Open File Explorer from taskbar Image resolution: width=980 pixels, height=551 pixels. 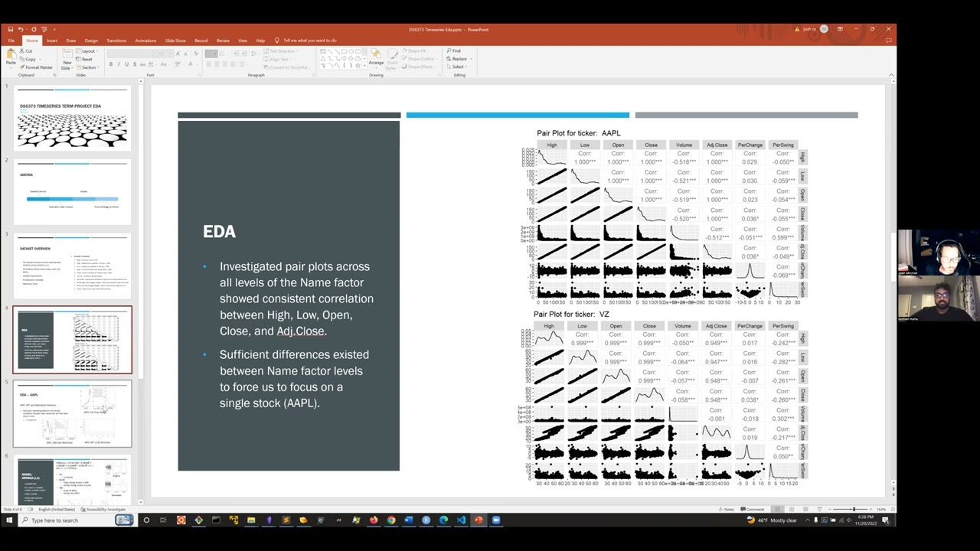point(251,520)
